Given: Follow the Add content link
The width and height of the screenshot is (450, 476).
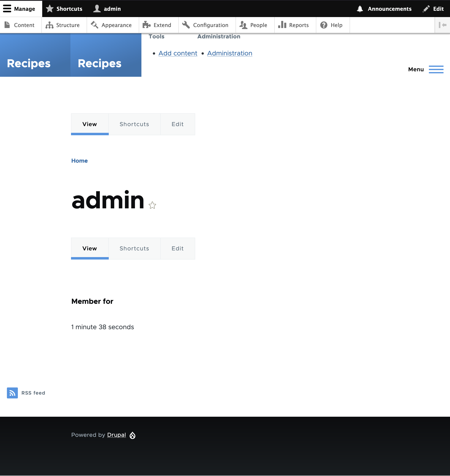Looking at the screenshot, I should pos(178,53).
